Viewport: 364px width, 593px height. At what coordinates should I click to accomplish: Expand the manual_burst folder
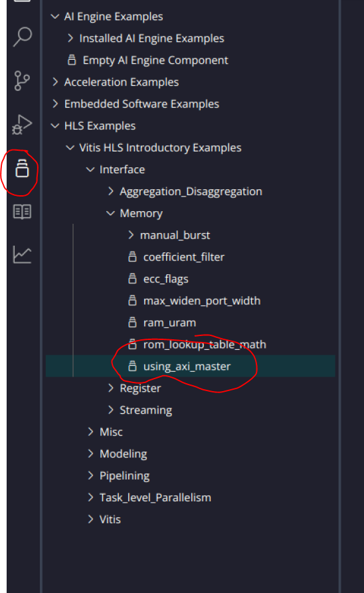[x=131, y=235]
